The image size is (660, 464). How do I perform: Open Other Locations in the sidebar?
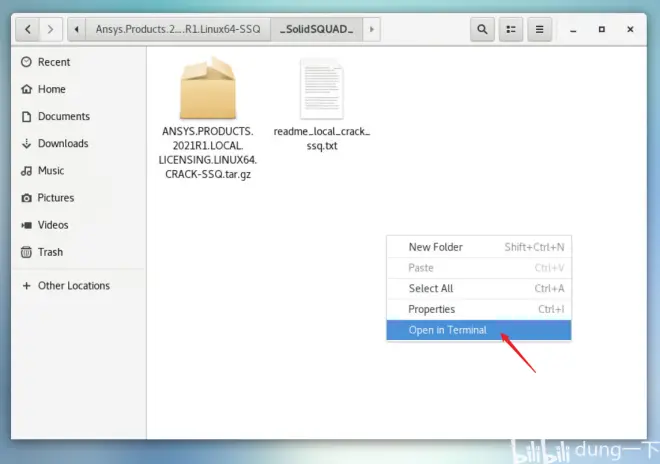[79, 286]
